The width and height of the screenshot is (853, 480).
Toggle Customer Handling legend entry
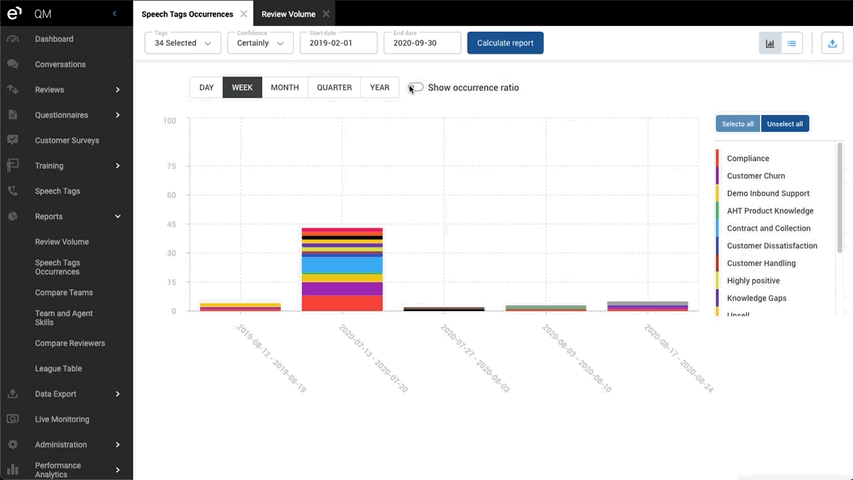pos(761,263)
